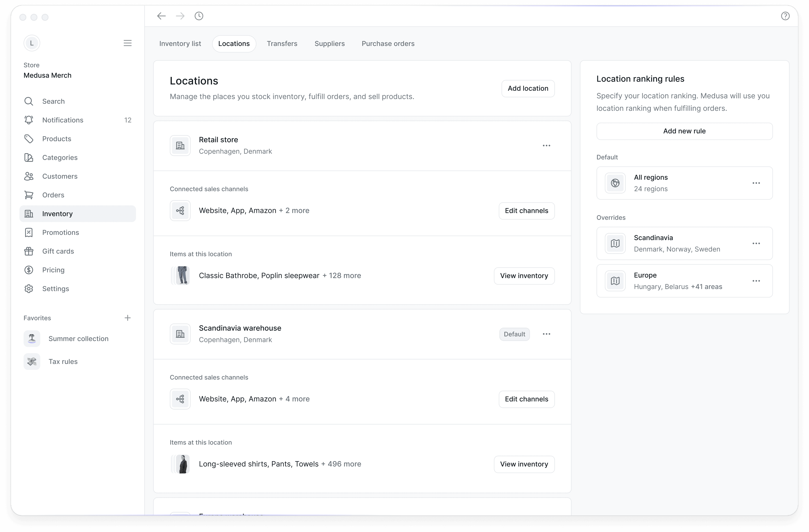Click the Summer collection favorite item
The width and height of the screenshot is (809, 532).
point(78,339)
